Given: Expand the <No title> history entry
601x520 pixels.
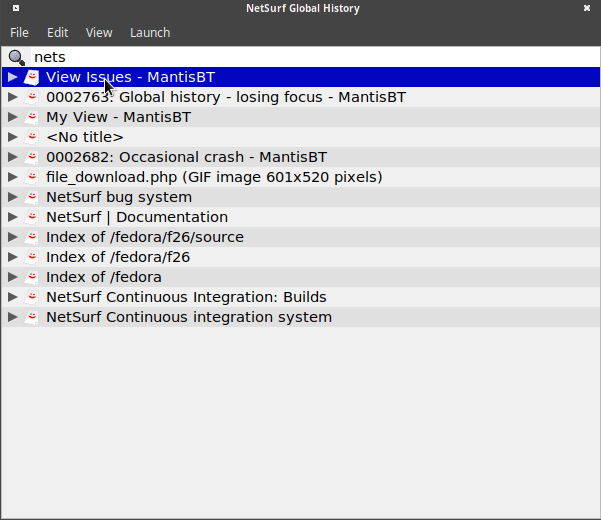Looking at the screenshot, I should pyautogui.click(x=12, y=137).
